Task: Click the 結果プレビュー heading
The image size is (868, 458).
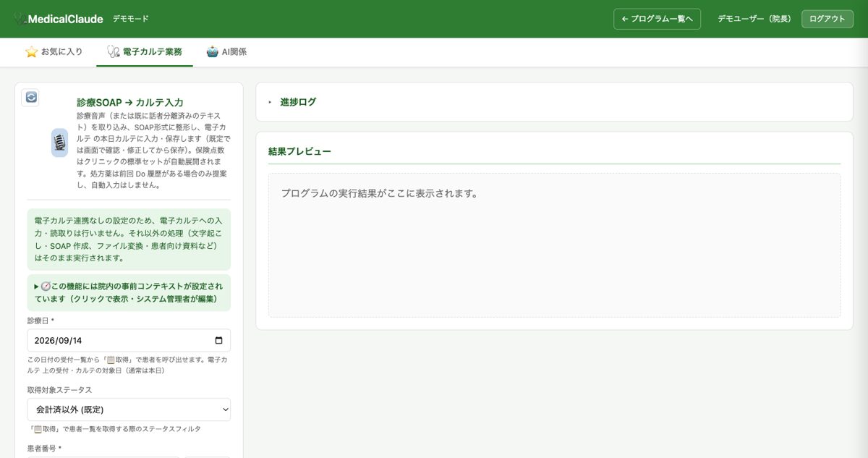Action: (x=299, y=151)
